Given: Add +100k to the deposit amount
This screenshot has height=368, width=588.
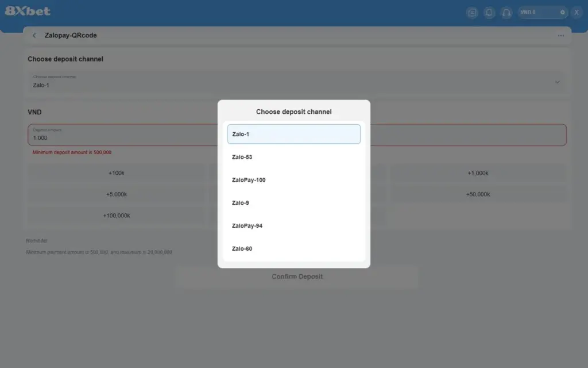Looking at the screenshot, I should point(116,173).
